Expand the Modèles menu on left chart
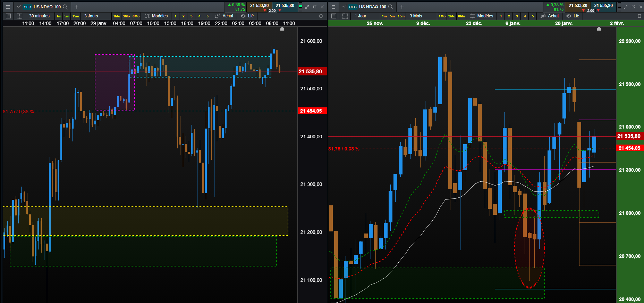644x303 pixels. (x=156, y=16)
